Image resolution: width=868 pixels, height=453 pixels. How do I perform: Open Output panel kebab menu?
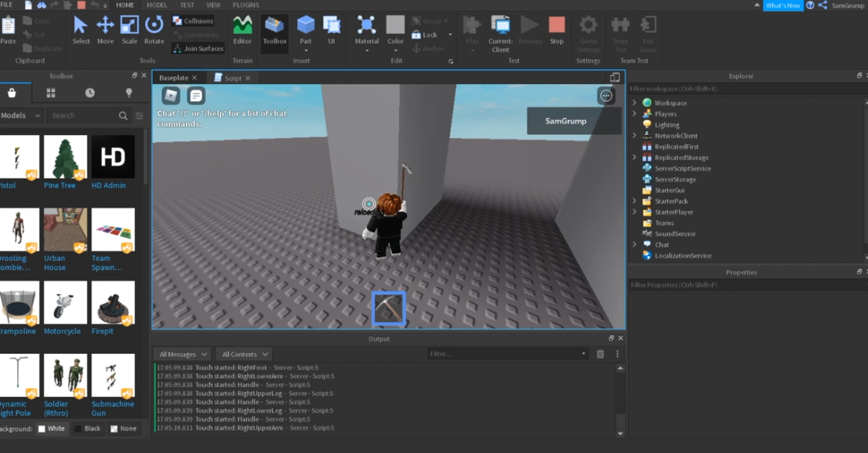click(x=617, y=354)
